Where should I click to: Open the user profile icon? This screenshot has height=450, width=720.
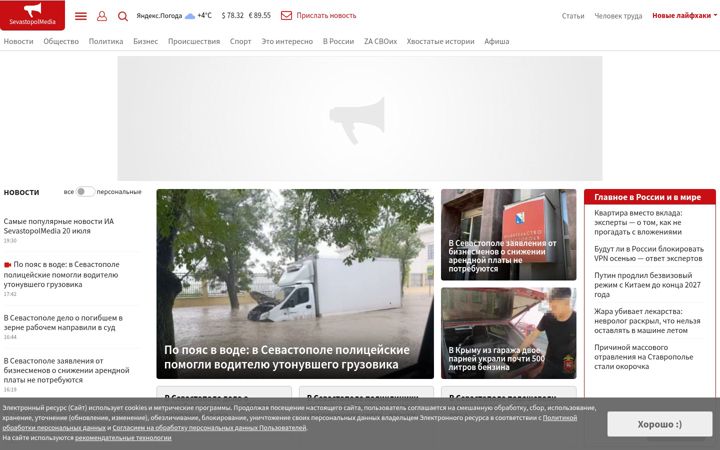point(102,16)
